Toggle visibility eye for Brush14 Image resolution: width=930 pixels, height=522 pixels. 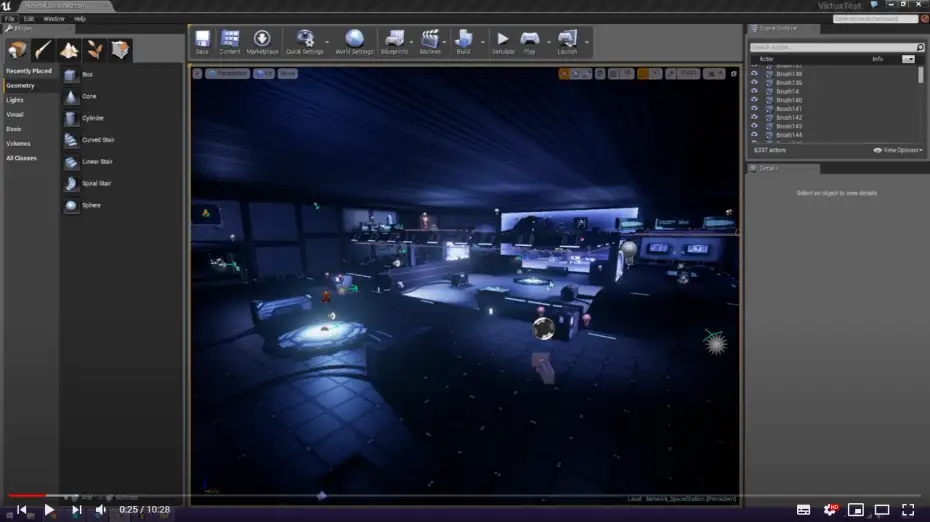click(754, 91)
